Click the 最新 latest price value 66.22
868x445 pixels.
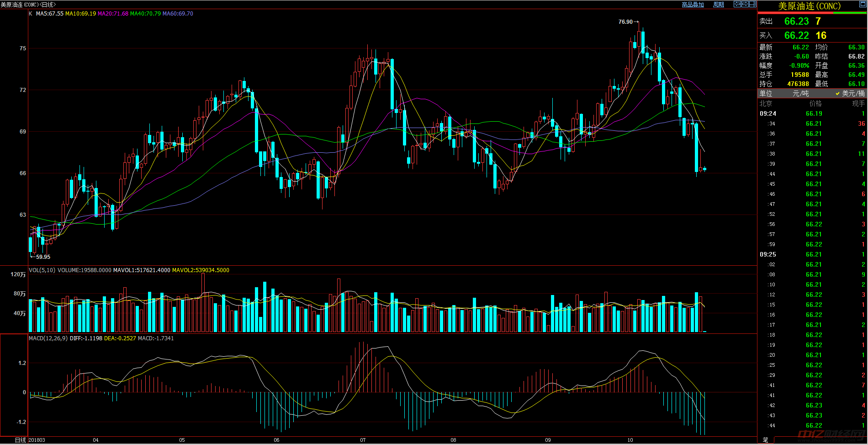800,48
